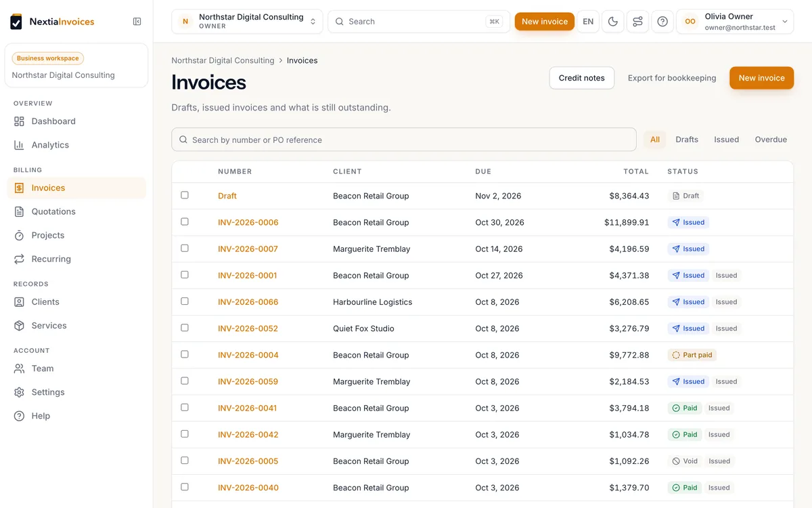Open the Draft invoice link
This screenshot has width=812, height=508.
pos(227,196)
